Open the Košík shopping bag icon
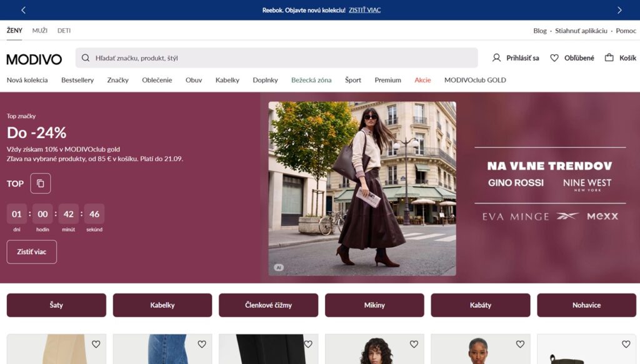Viewport: 640px width, 364px height. (609, 57)
